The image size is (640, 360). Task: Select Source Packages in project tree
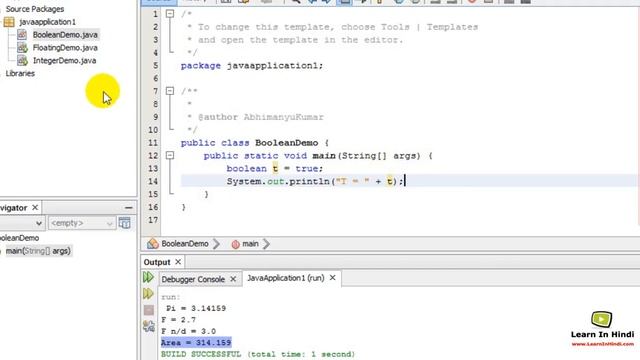pos(35,9)
